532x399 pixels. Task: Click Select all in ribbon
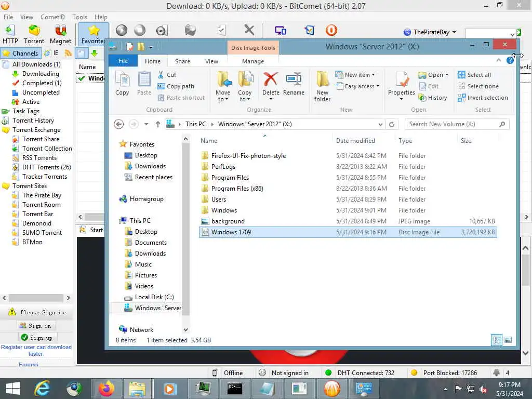[474, 75]
